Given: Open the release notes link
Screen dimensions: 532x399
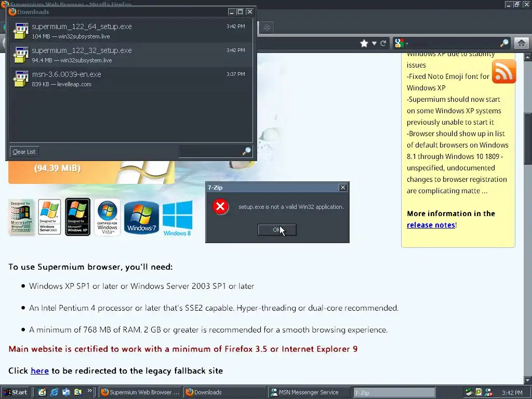Looking at the screenshot, I should tap(431, 225).
